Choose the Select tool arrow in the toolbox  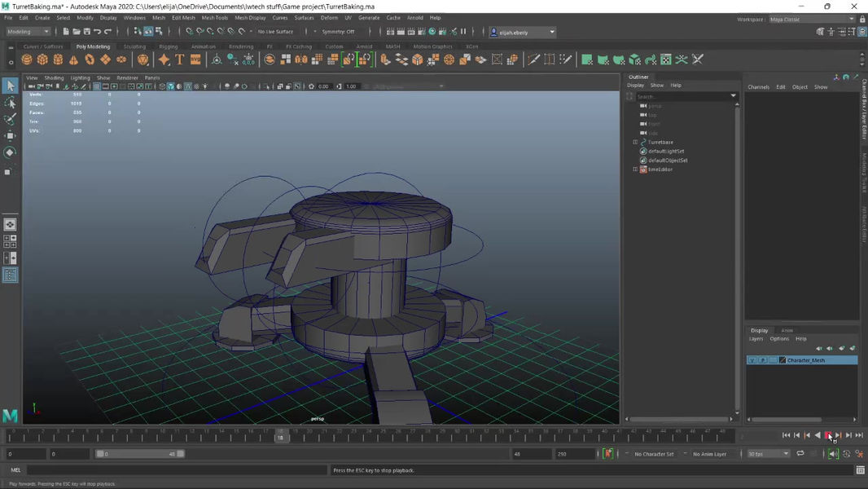pos(10,86)
